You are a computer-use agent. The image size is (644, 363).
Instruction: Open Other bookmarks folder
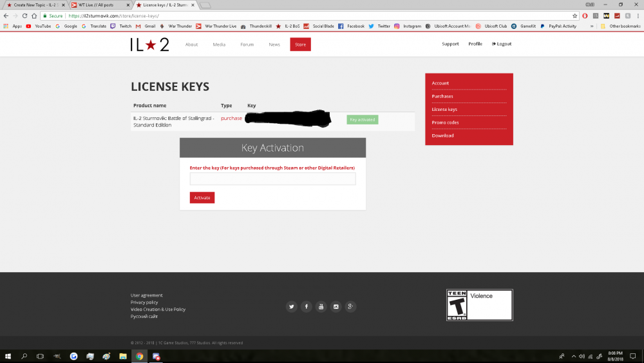coord(621,26)
